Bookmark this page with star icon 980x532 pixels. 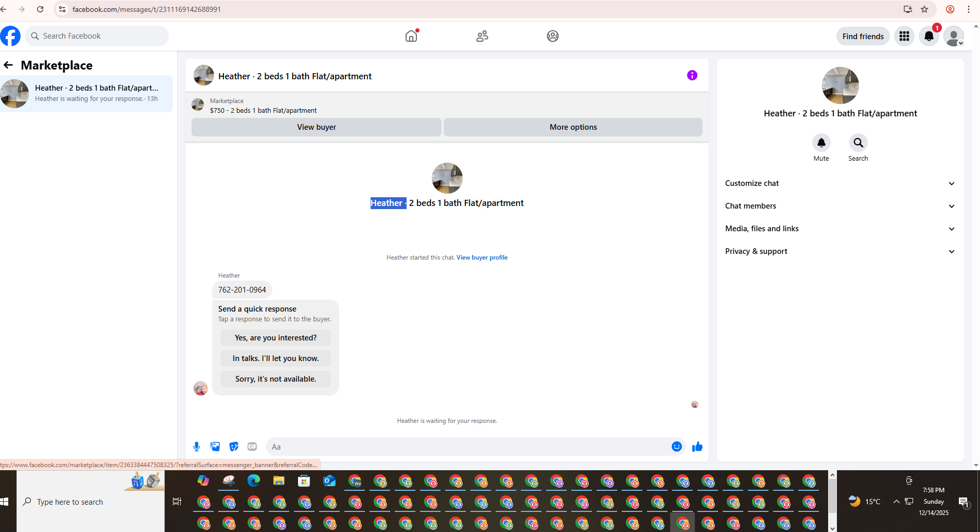point(924,9)
